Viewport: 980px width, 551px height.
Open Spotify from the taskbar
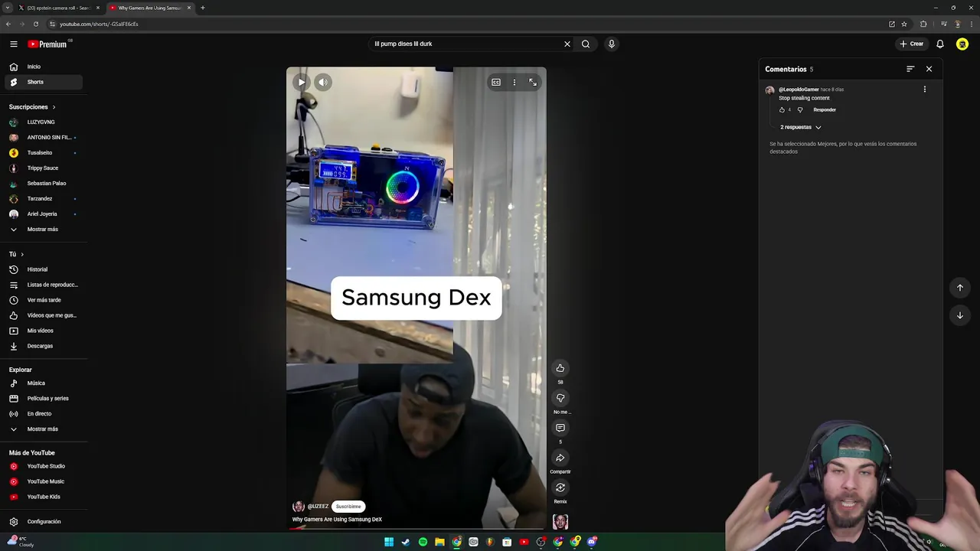423,542
